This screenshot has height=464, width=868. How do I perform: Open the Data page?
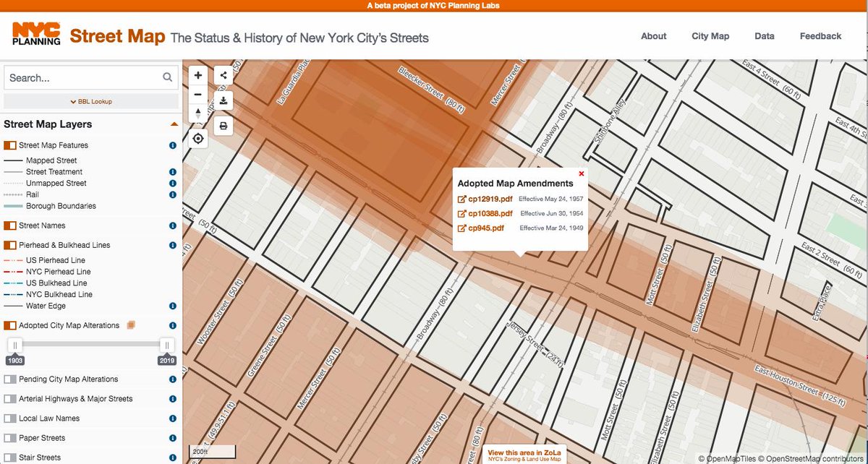pos(765,36)
